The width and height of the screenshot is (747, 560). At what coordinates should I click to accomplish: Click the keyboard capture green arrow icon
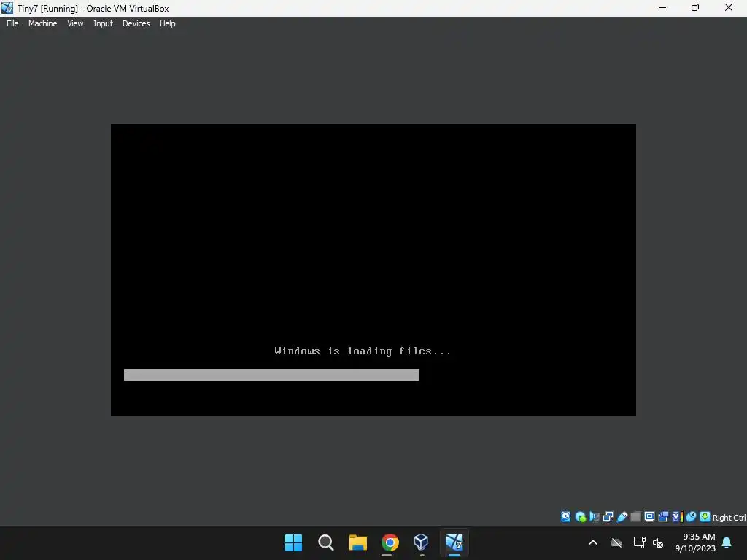705,517
